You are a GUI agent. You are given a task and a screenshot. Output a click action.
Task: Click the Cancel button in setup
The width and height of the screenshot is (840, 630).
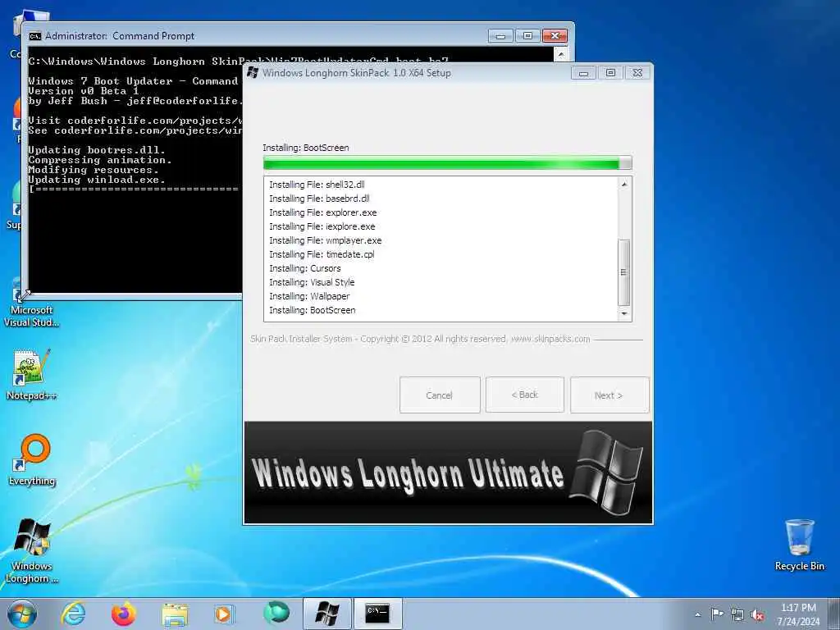[440, 395]
